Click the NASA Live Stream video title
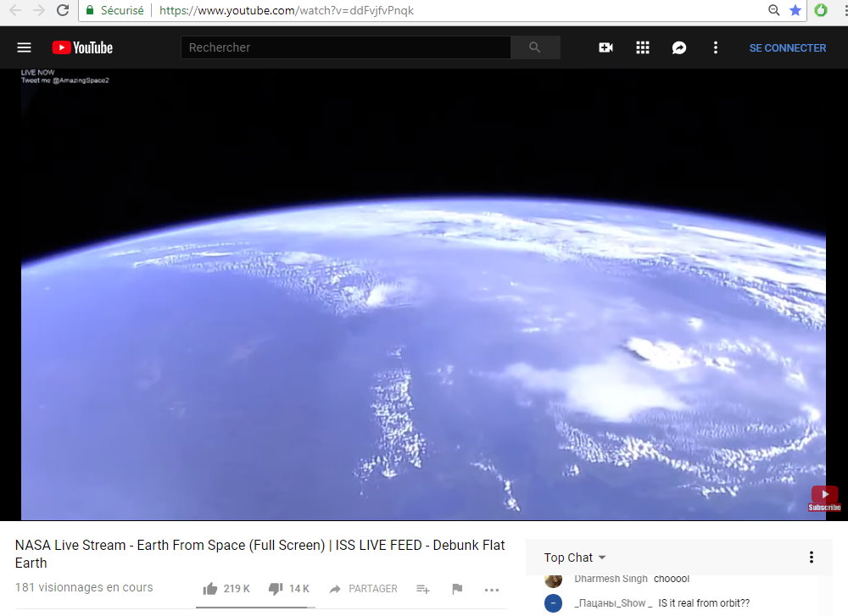 pos(259,554)
